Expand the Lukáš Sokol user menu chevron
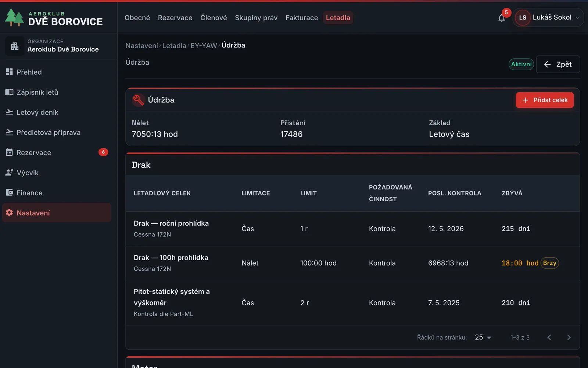588x368 pixels. point(578,18)
